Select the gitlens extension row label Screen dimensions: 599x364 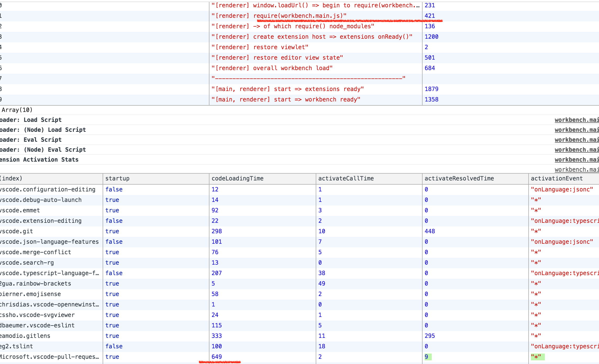25,336
